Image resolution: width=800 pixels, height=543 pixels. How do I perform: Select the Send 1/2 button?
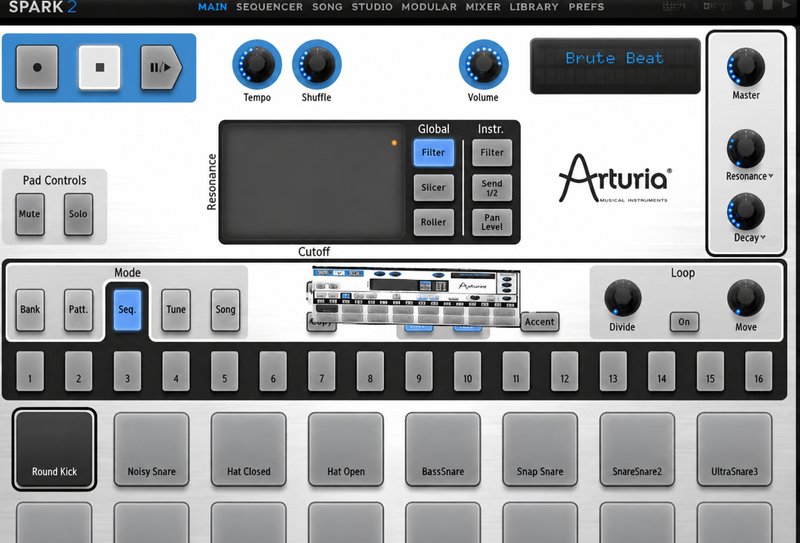click(492, 187)
